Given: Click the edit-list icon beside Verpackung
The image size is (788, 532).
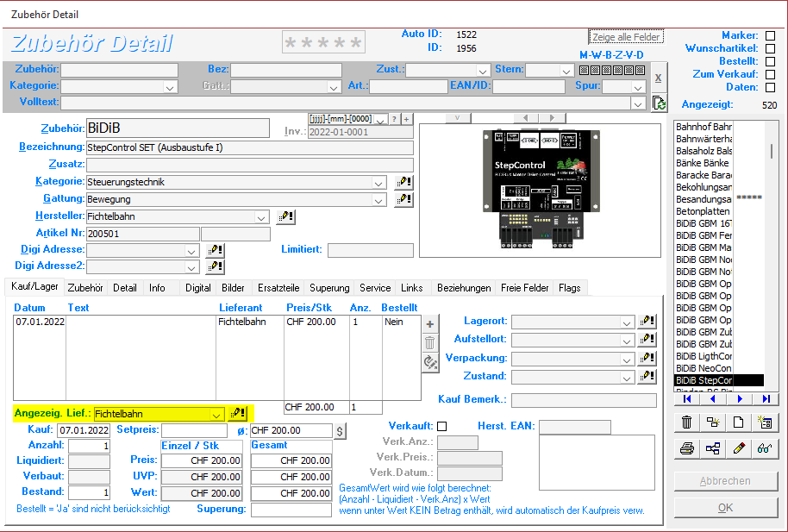Looking at the screenshot, I should pyautogui.click(x=647, y=358).
